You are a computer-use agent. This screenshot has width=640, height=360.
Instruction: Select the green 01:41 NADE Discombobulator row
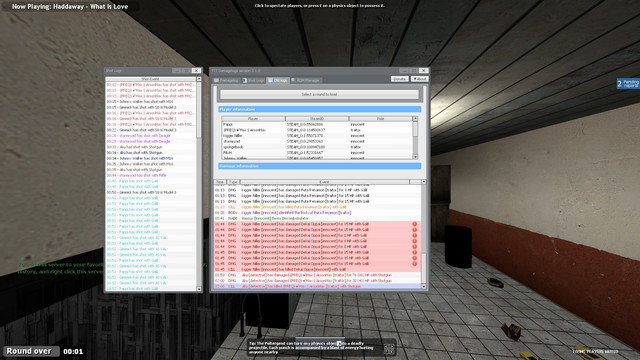coord(318,218)
